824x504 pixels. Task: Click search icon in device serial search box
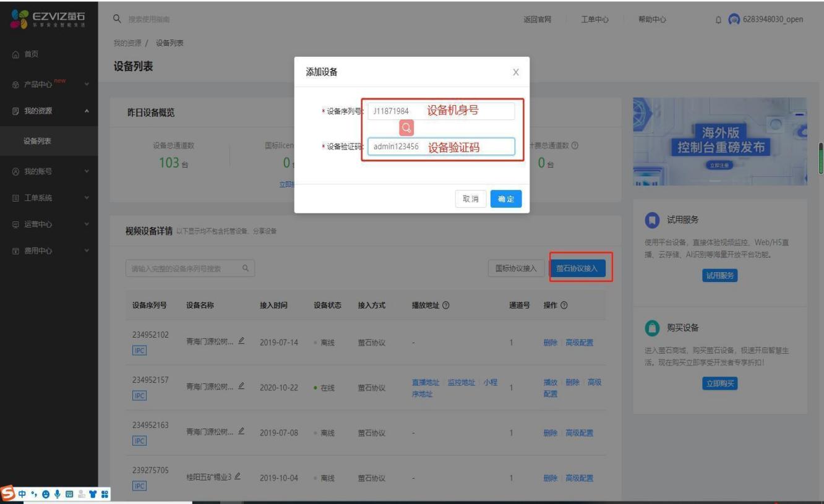(x=246, y=268)
